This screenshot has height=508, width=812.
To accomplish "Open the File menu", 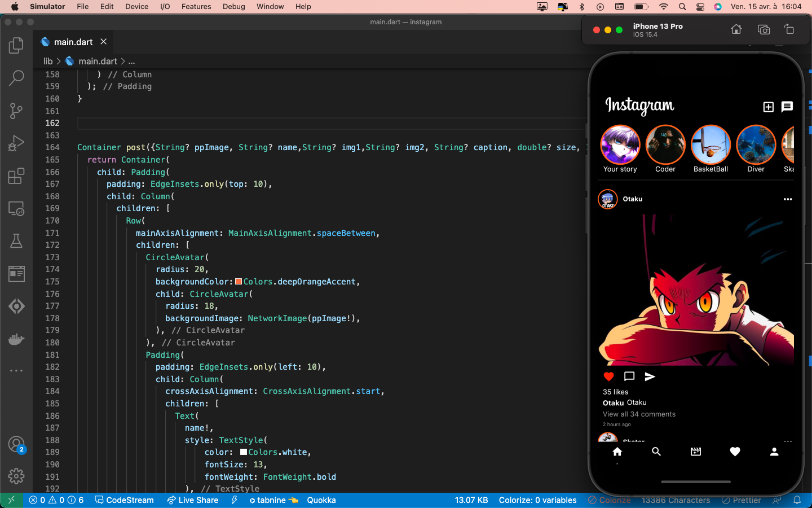I will coord(83,7).
